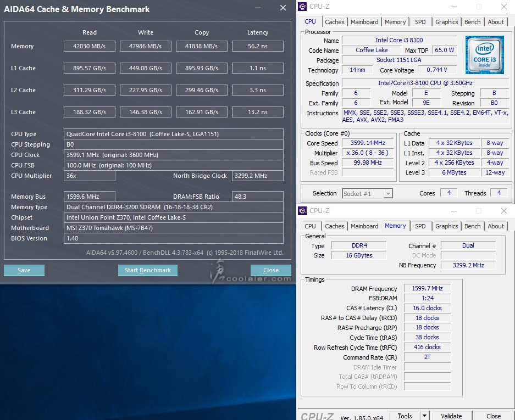Click the processor Name field Intel Core i3 8100
The image size is (515, 420).
point(399,40)
